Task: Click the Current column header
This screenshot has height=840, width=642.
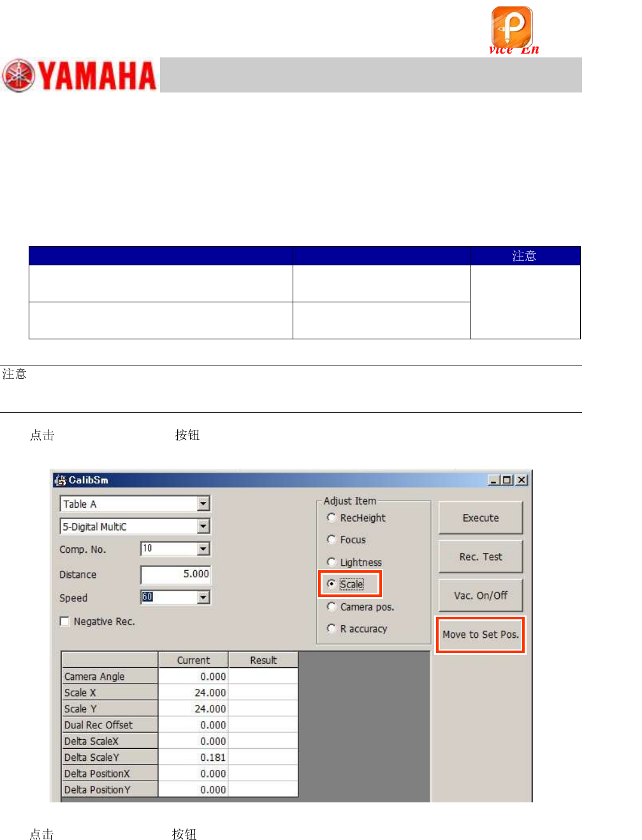Action: click(193, 660)
